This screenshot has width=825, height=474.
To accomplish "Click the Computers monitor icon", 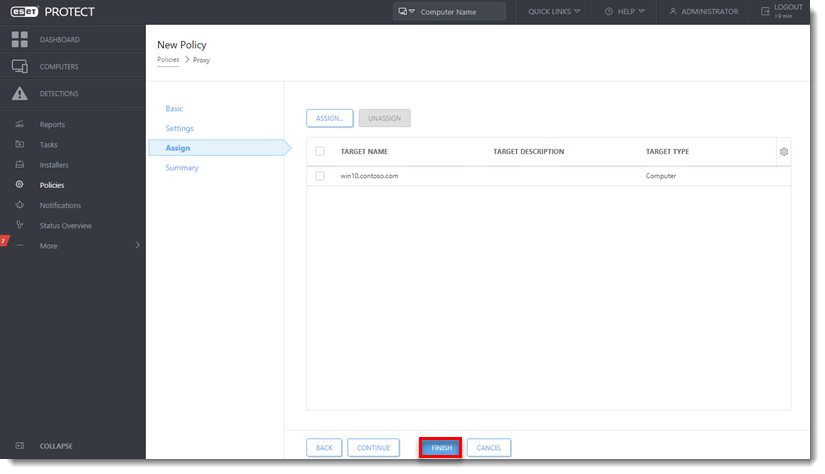I will [x=19, y=66].
